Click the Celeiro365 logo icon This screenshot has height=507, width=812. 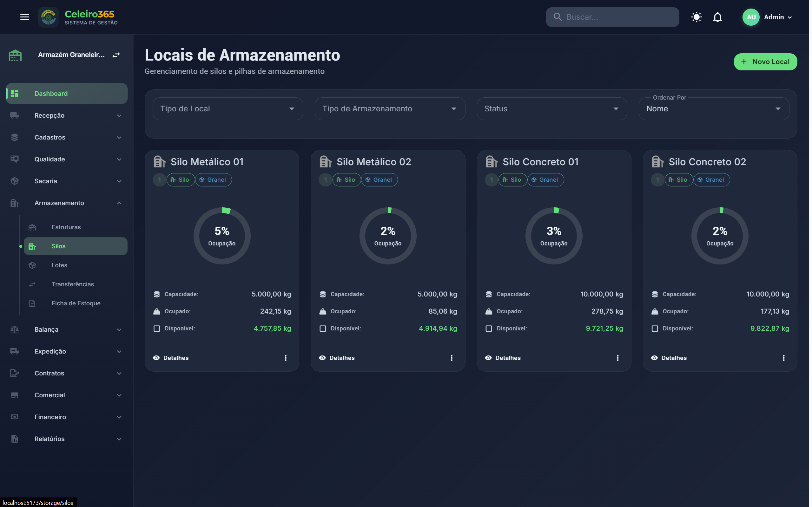tap(49, 17)
